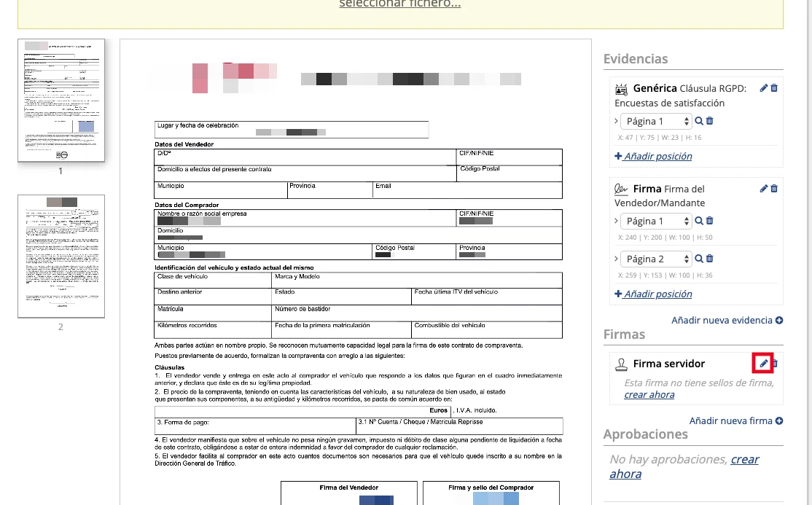This screenshot has height=505, width=812.
Task: Delete the Firma servidor signature
Action: point(776,364)
